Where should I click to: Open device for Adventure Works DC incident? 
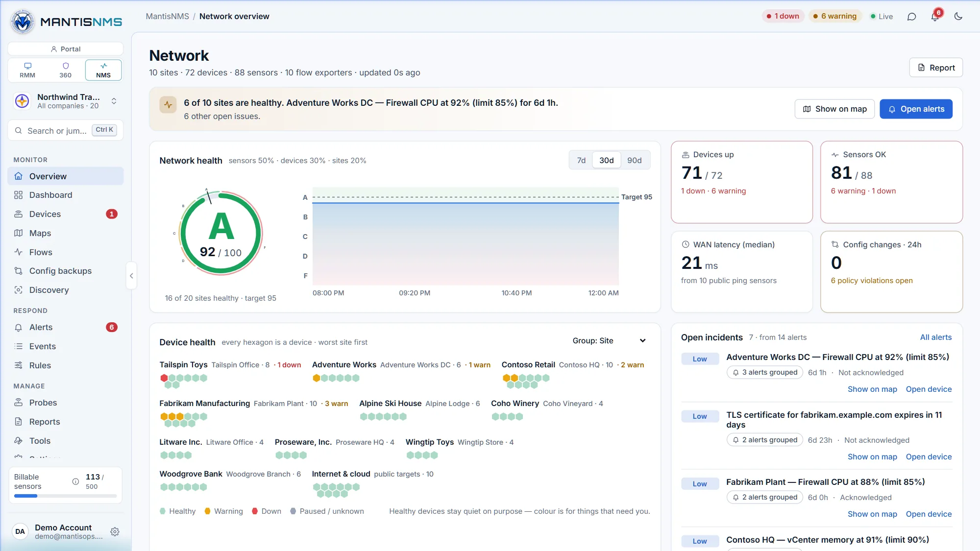pos(929,389)
